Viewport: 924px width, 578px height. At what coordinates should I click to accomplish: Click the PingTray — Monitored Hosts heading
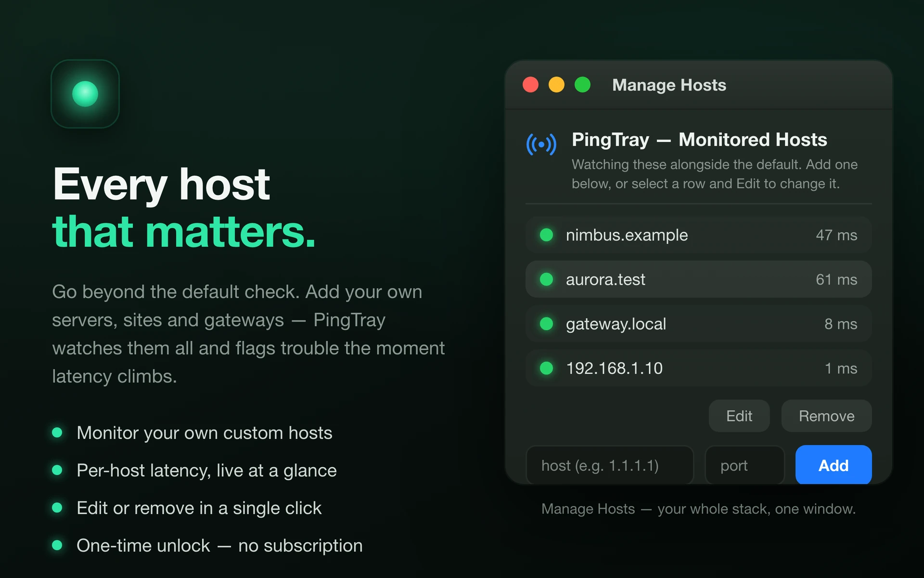pos(699,140)
